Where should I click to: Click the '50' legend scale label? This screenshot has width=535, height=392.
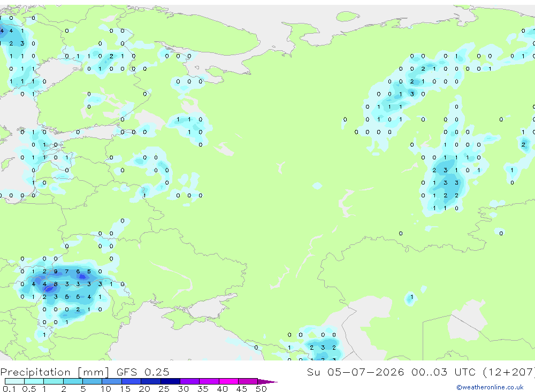pos(261,389)
